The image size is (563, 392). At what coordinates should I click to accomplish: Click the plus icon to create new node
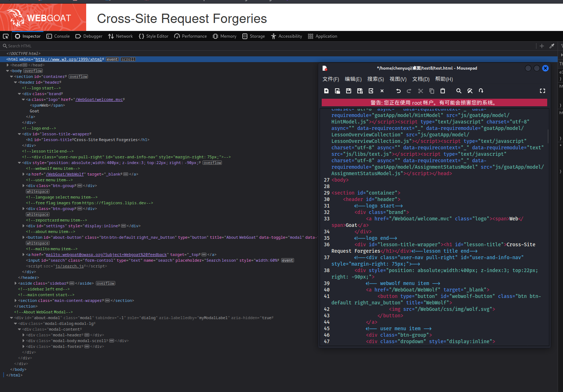point(542,46)
